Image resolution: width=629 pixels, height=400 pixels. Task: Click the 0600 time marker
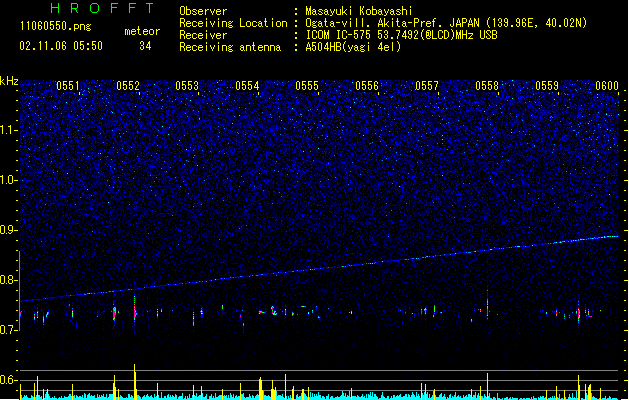(607, 86)
